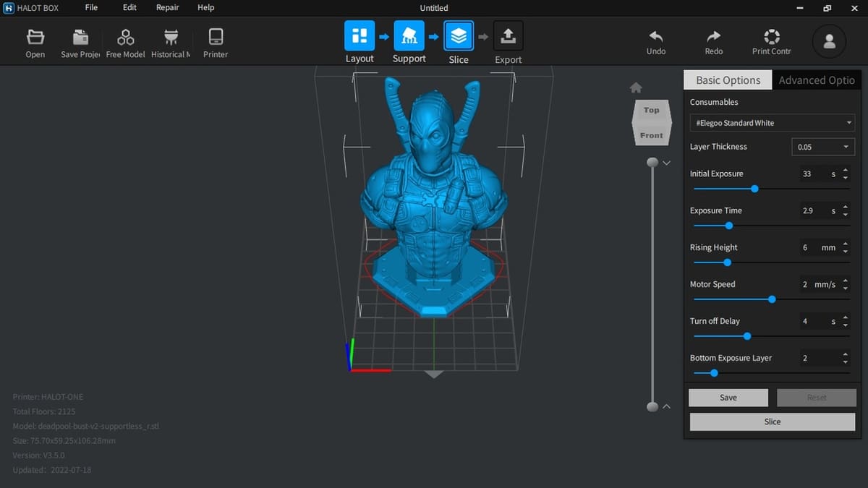This screenshot has height=488, width=868.
Task: Click the wide Slice button
Action: coord(773,421)
